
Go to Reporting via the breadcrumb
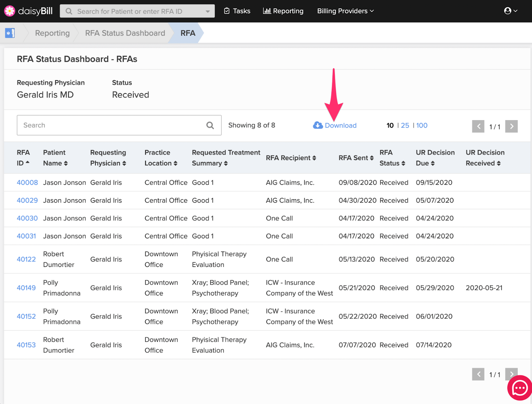pos(52,33)
